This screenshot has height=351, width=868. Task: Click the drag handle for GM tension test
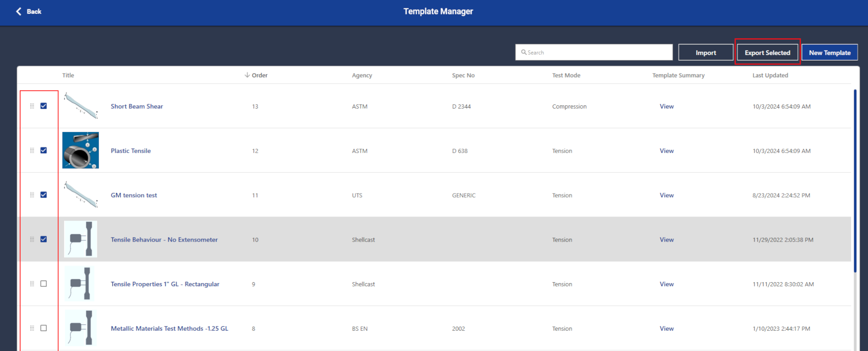coord(32,195)
